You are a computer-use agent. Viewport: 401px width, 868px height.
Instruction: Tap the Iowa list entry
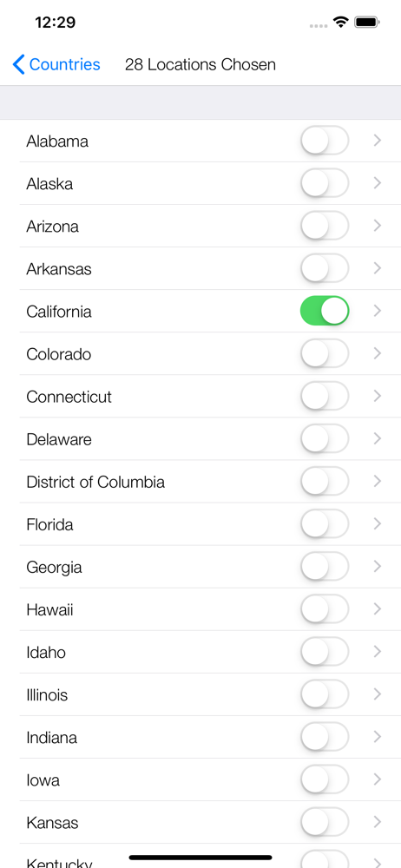click(200, 779)
